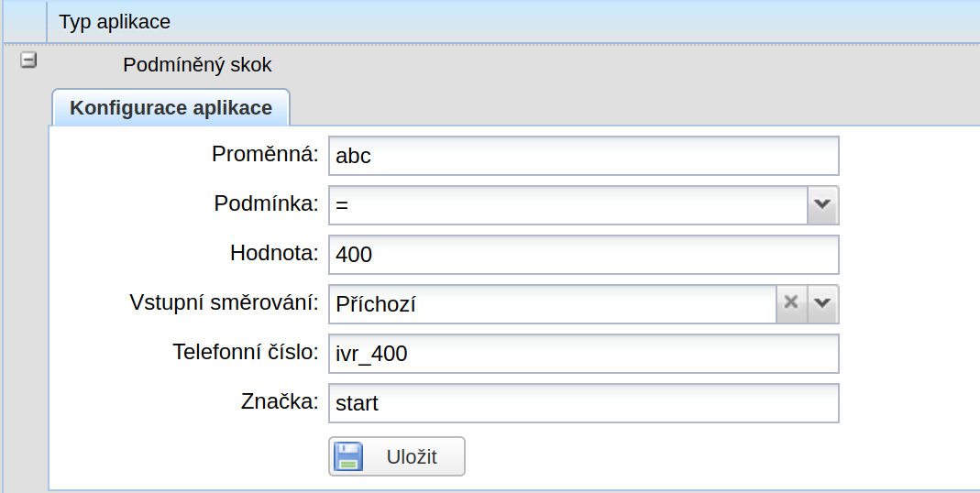Click the Proměnná label
The image size is (980, 493).
tap(265, 154)
